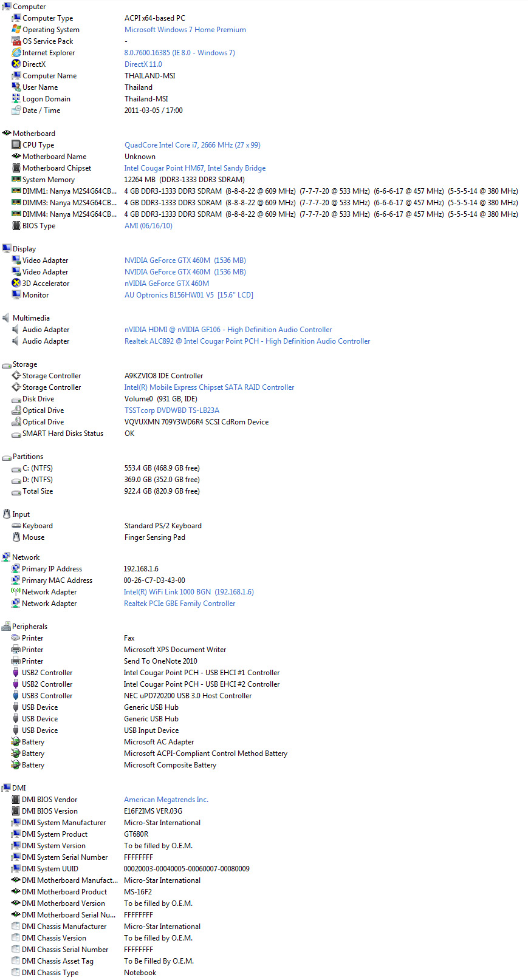Screen dimensions: 528x980
Task: Click the System Memory module icon
Action: pyautogui.click(x=16, y=180)
